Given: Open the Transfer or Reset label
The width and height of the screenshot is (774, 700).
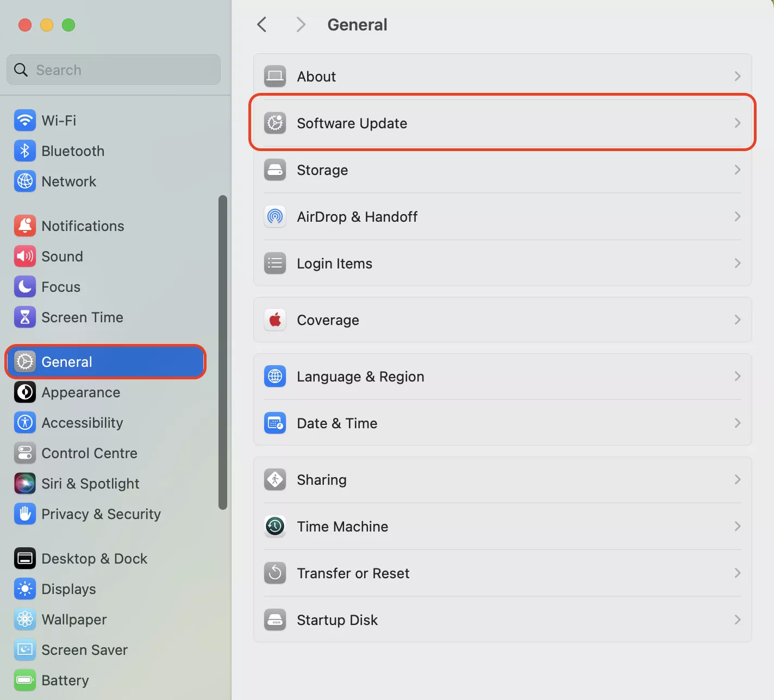Looking at the screenshot, I should click(x=353, y=573).
